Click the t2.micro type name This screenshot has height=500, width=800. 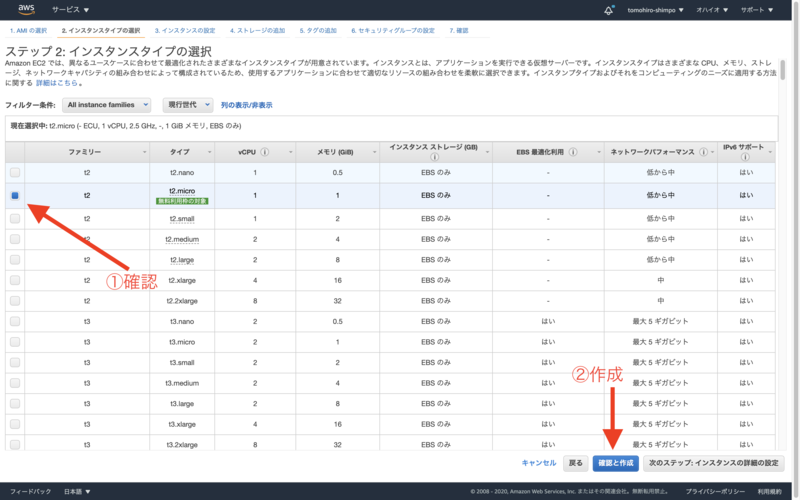point(182,191)
